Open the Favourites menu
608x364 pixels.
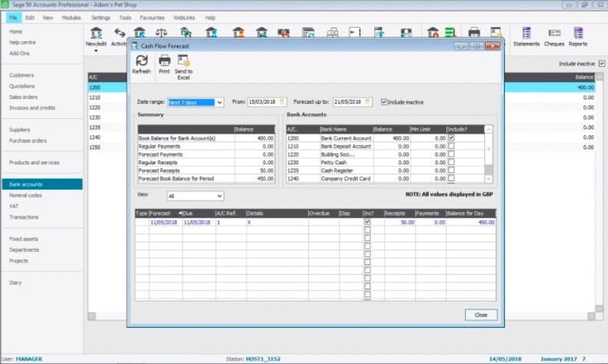[151, 17]
